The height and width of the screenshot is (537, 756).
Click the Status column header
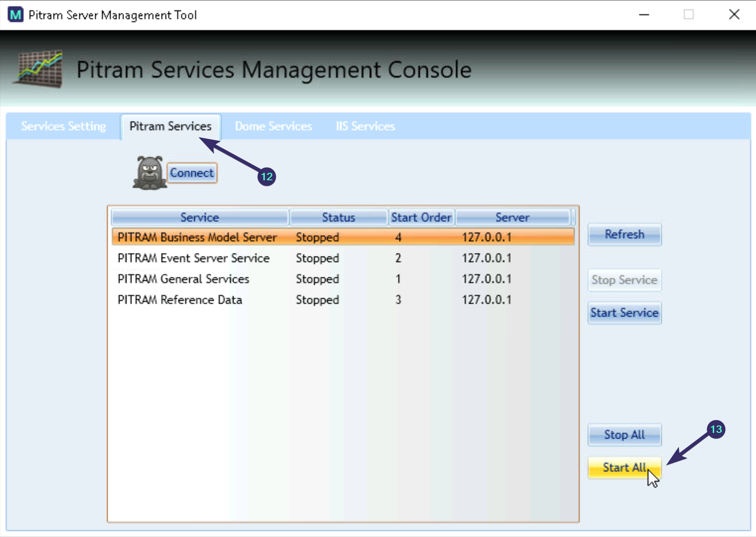[x=338, y=217]
